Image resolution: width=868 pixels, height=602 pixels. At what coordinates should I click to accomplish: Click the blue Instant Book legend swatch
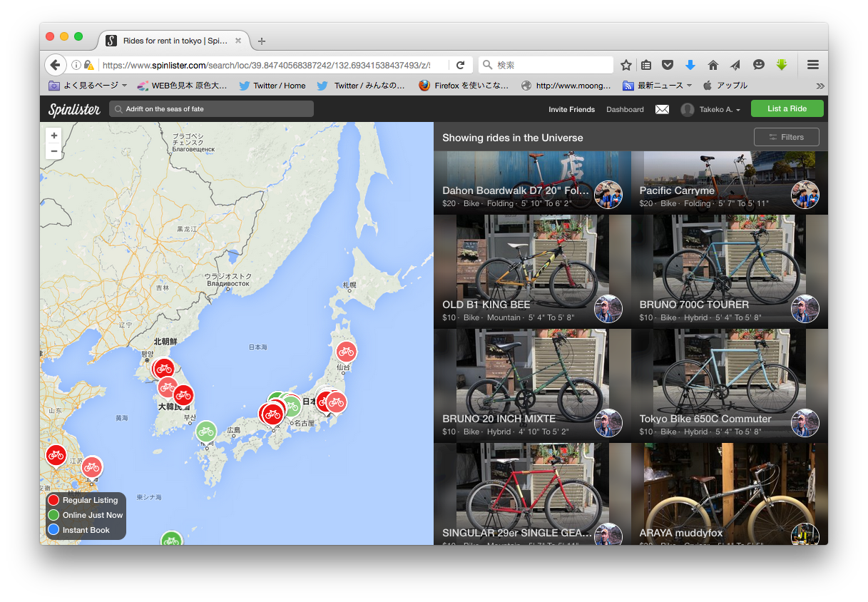click(53, 530)
